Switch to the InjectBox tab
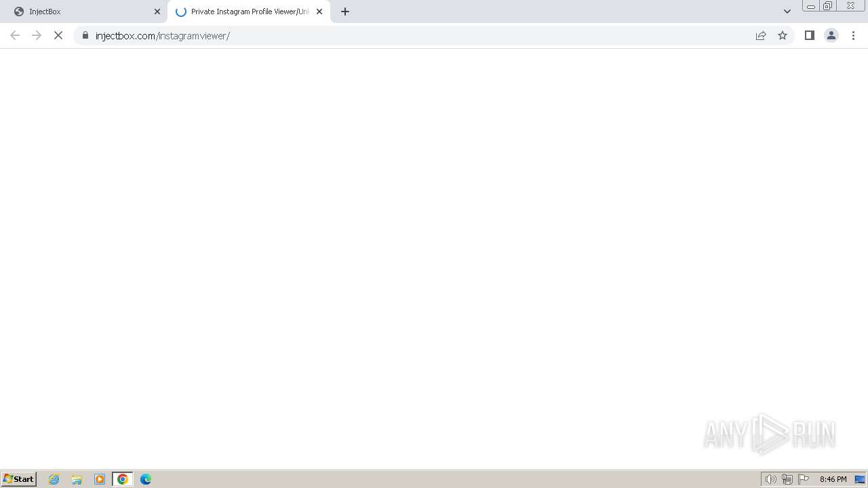868x488 pixels. (84, 12)
